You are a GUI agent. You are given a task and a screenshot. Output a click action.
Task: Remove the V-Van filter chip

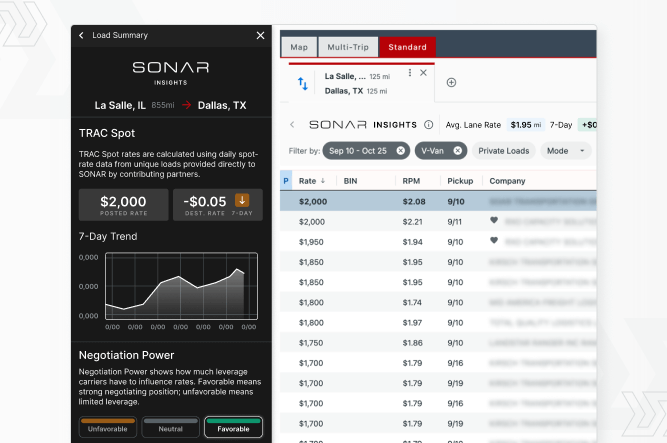click(x=457, y=150)
